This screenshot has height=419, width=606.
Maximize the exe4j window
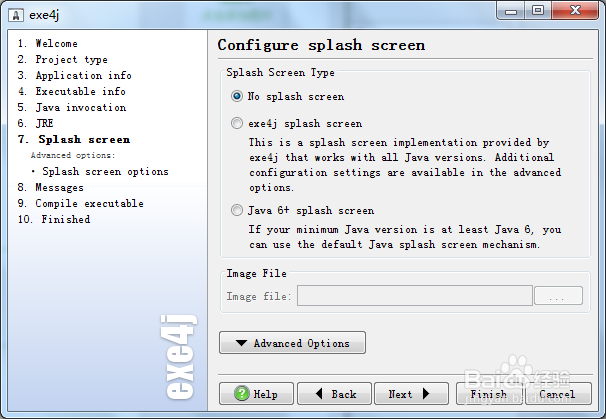click(538, 11)
